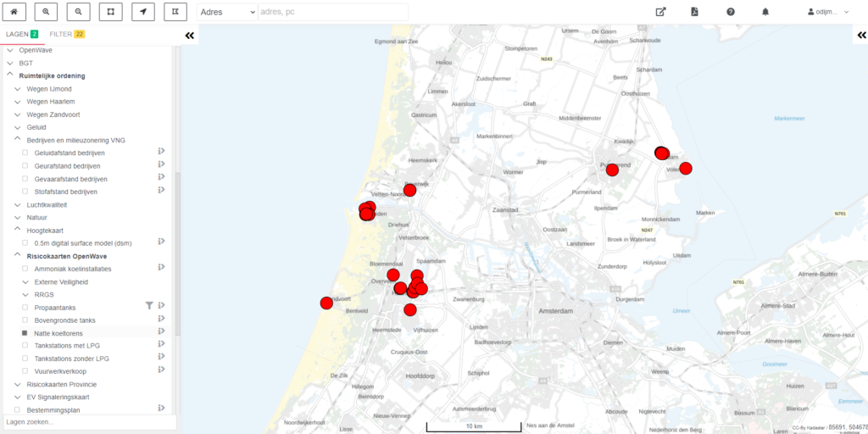This screenshot has width=868, height=434.
Task: Open info for Geurafstand bedrijven layer
Action: click(x=162, y=164)
